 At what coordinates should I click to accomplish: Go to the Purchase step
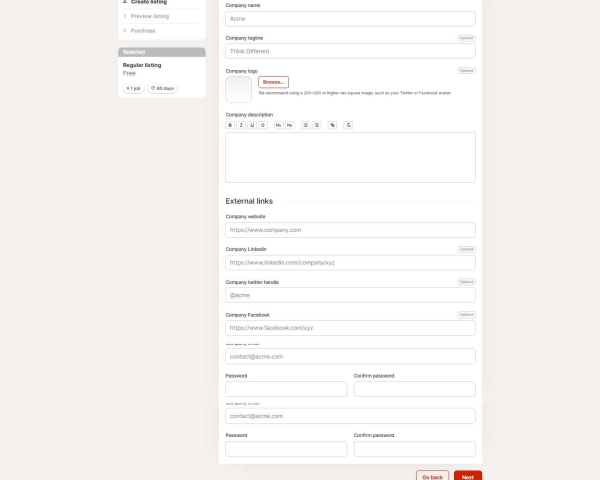[x=142, y=30]
